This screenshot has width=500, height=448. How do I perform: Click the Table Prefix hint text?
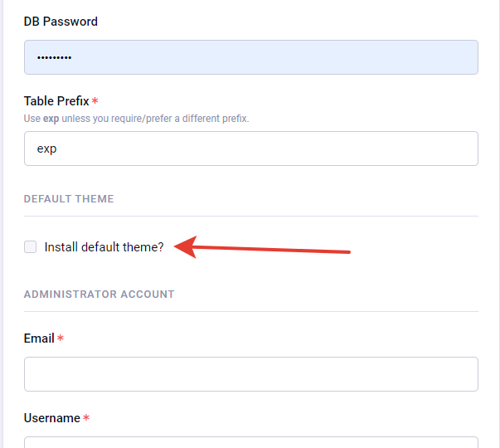[x=137, y=119]
